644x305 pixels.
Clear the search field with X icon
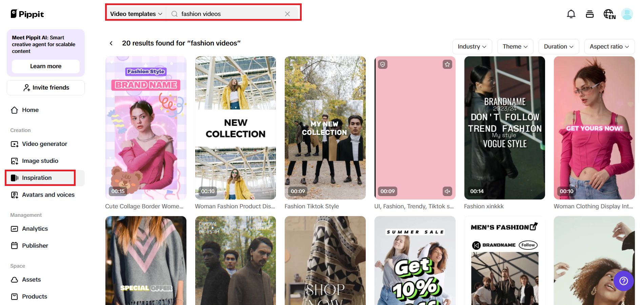point(287,14)
